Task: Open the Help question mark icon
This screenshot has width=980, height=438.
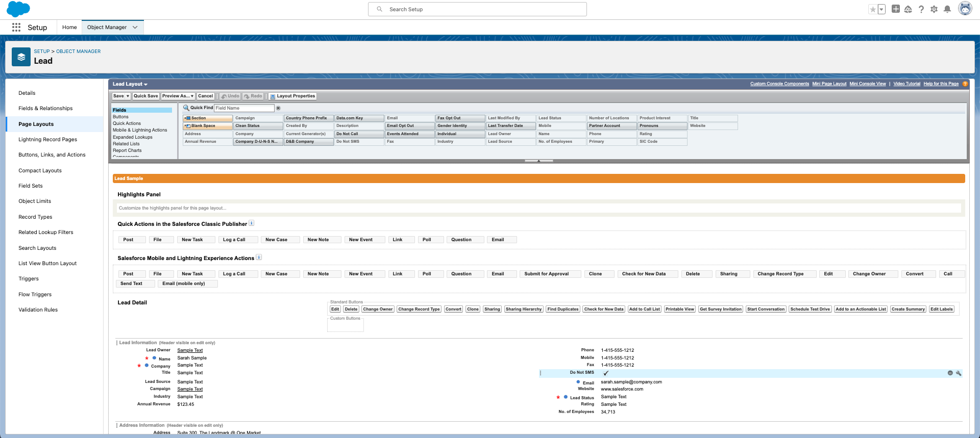Action: point(921,9)
